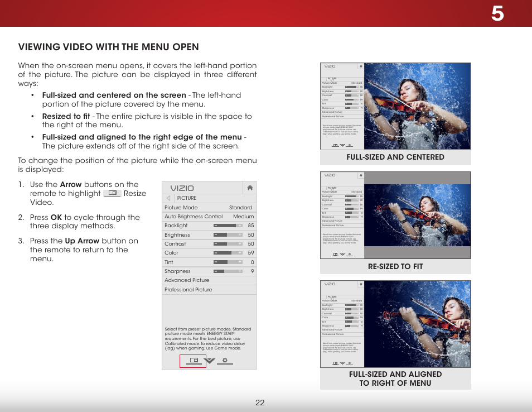Click the Sharpness slider bar
This screenshot has width=532, height=412.
pos(228,271)
